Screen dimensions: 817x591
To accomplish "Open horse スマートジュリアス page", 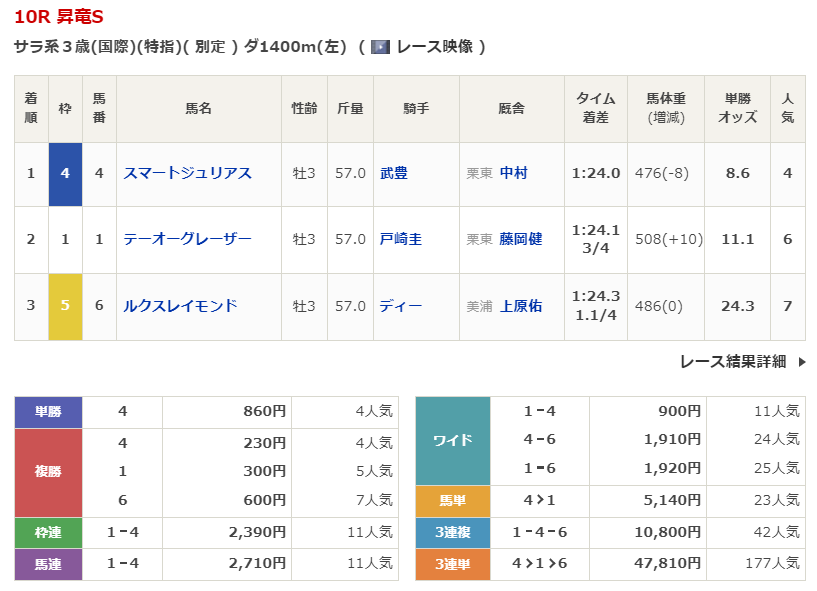I will pos(187,173).
